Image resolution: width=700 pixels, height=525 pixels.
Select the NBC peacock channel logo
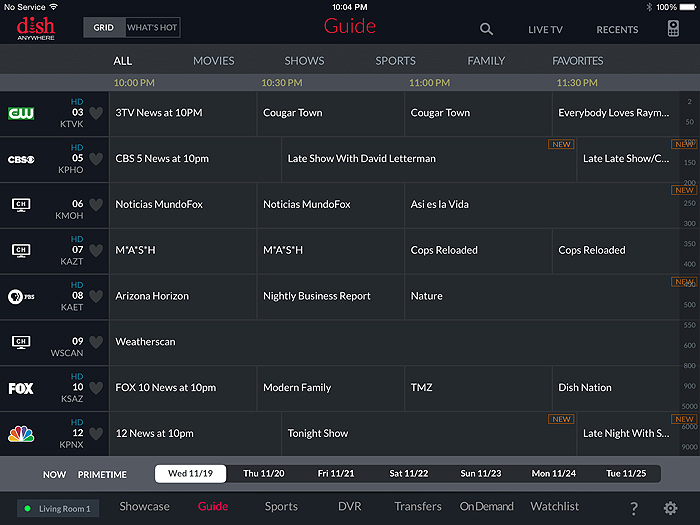coord(21,434)
